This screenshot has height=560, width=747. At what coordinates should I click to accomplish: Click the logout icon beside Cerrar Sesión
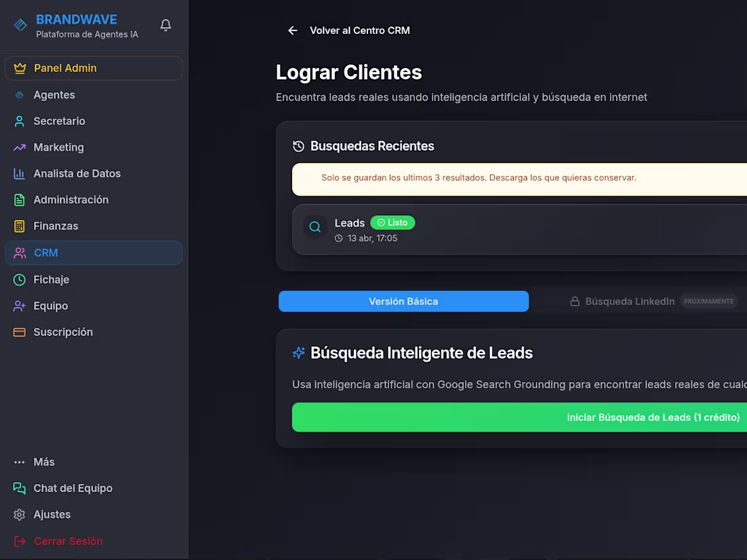[x=20, y=541]
